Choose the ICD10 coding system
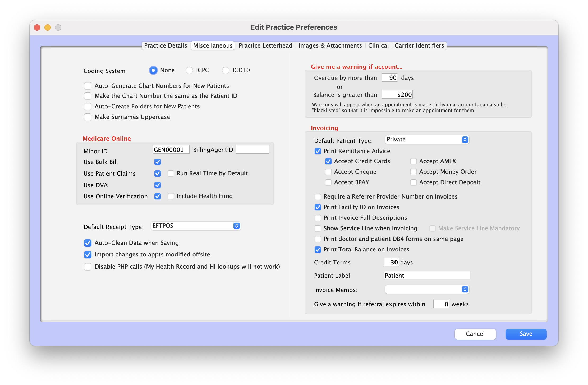588x385 pixels. tap(226, 70)
